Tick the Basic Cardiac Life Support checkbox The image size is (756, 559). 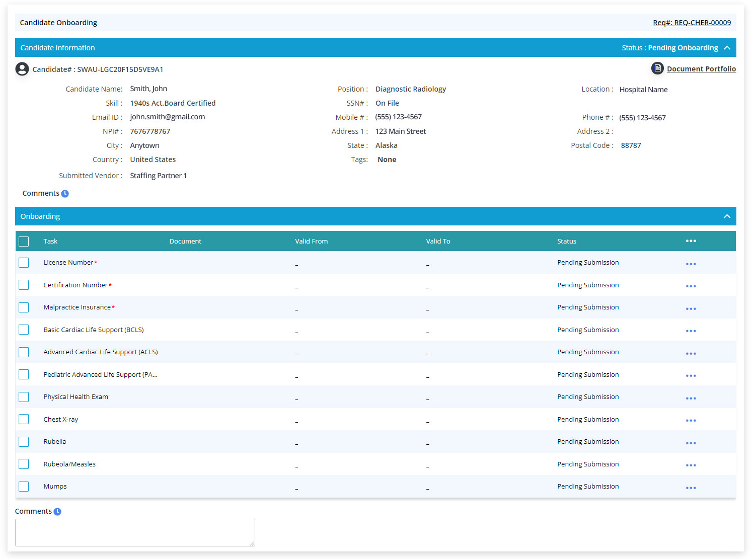pyautogui.click(x=24, y=330)
